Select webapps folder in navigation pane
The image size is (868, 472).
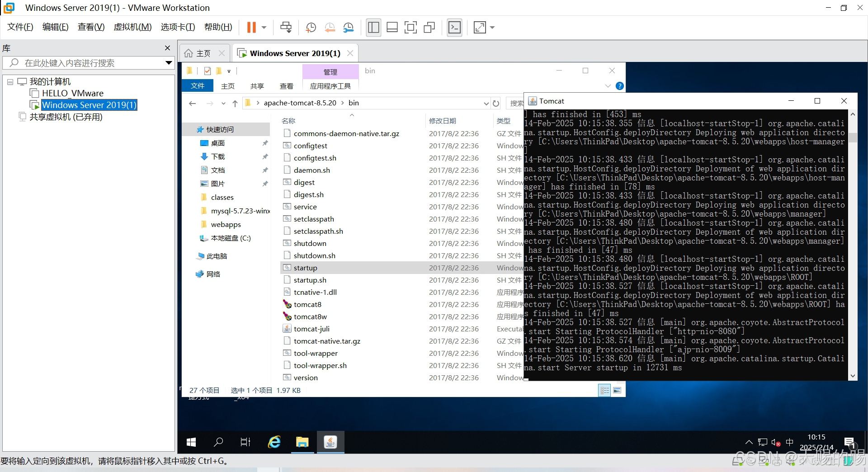pyautogui.click(x=226, y=225)
